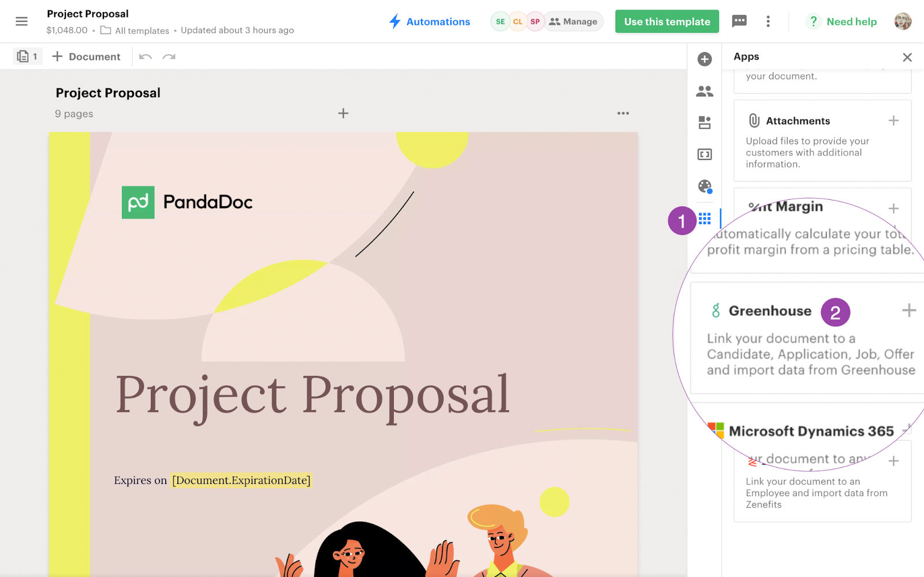Add the Zenefits app
924x577 pixels.
(893, 461)
